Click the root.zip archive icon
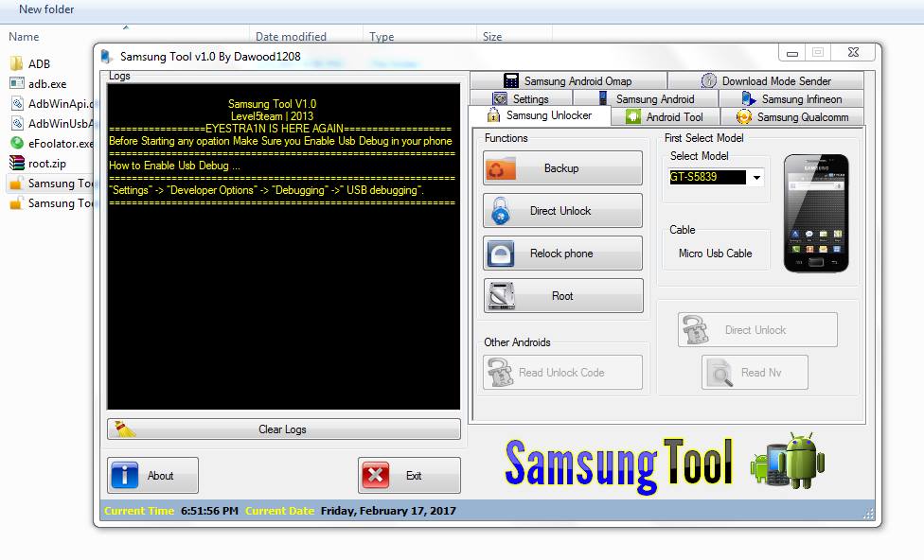The image size is (924, 560). click(17, 163)
